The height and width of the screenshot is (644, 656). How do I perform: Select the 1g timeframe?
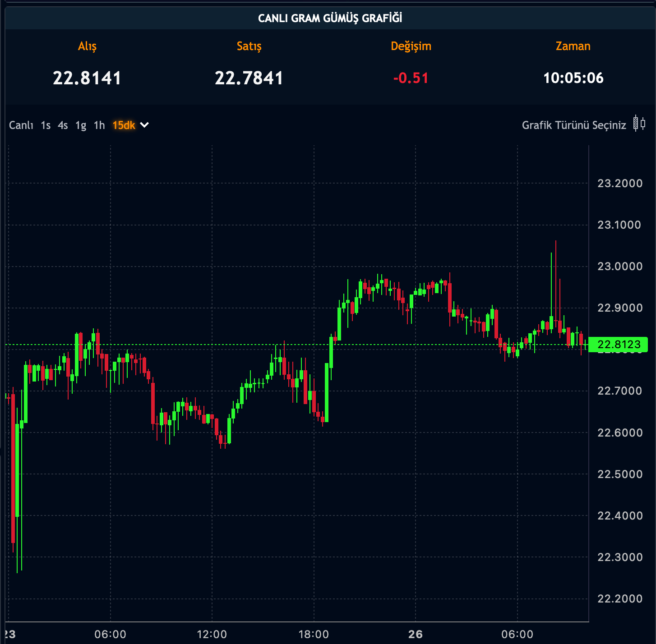point(81,125)
